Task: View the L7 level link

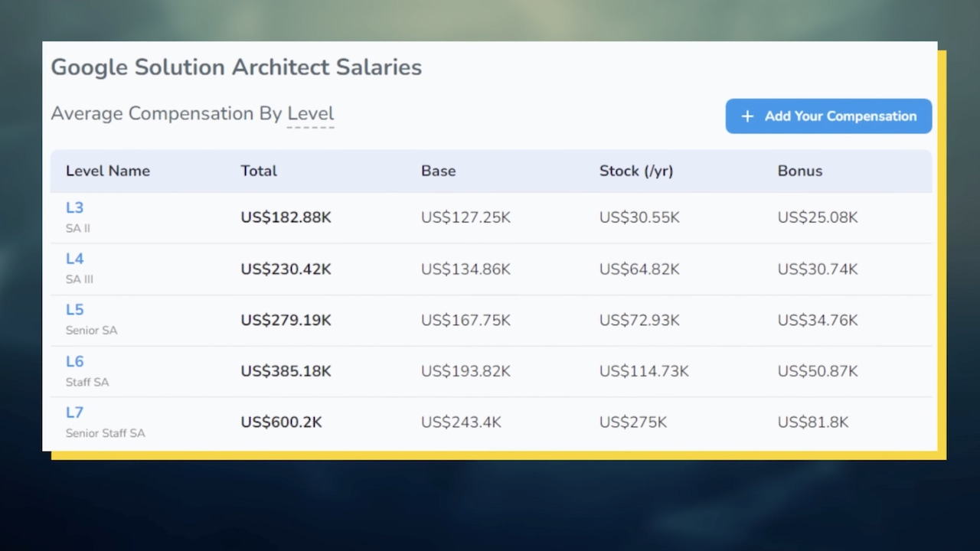Action: click(74, 412)
